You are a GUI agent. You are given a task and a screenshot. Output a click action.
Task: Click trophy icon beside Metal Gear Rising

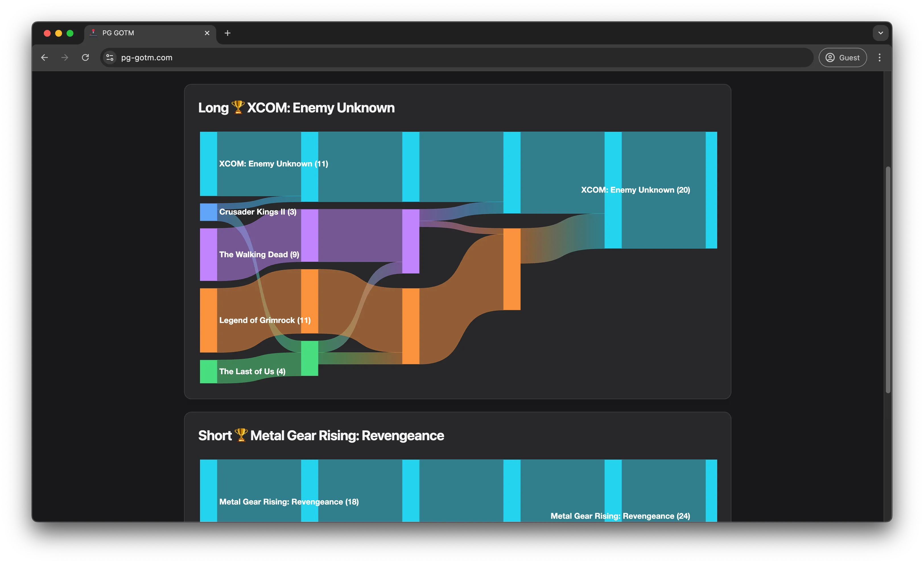(241, 435)
